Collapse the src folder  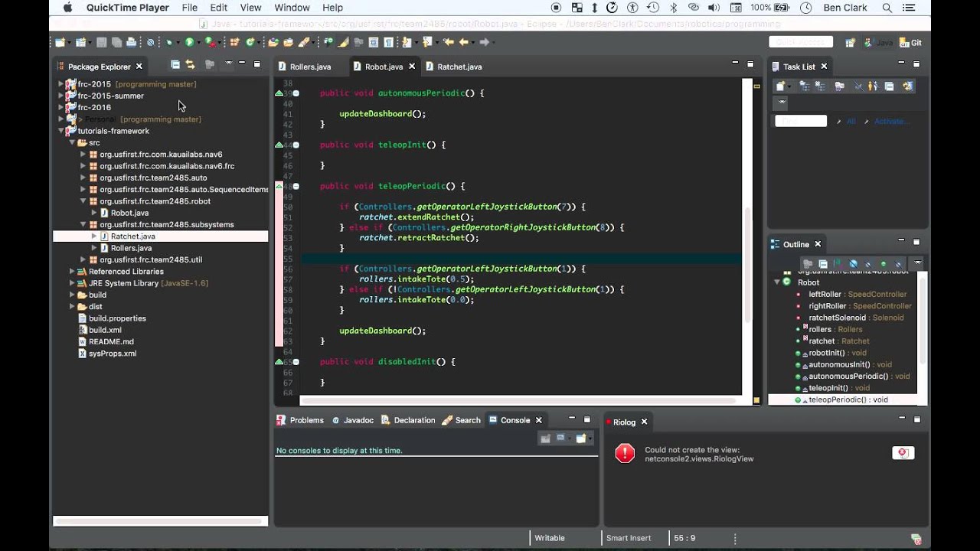pyautogui.click(x=72, y=142)
